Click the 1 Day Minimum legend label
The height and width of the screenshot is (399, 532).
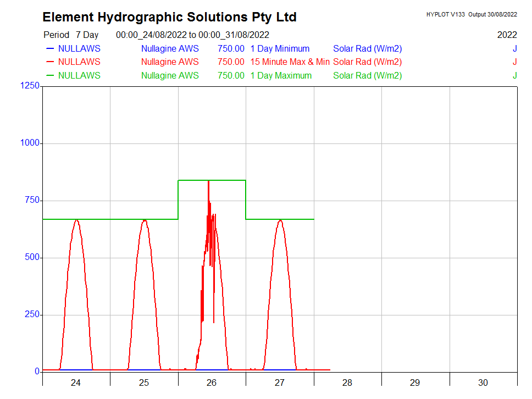[280, 49]
